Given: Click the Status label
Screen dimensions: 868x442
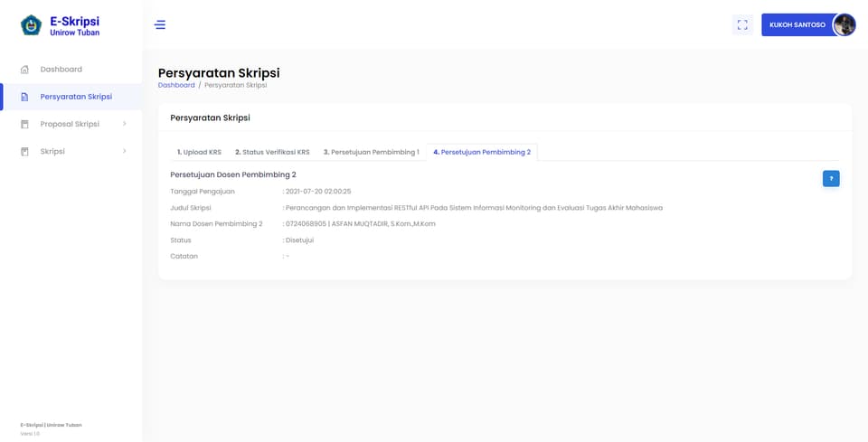Looking at the screenshot, I should pos(181,240).
